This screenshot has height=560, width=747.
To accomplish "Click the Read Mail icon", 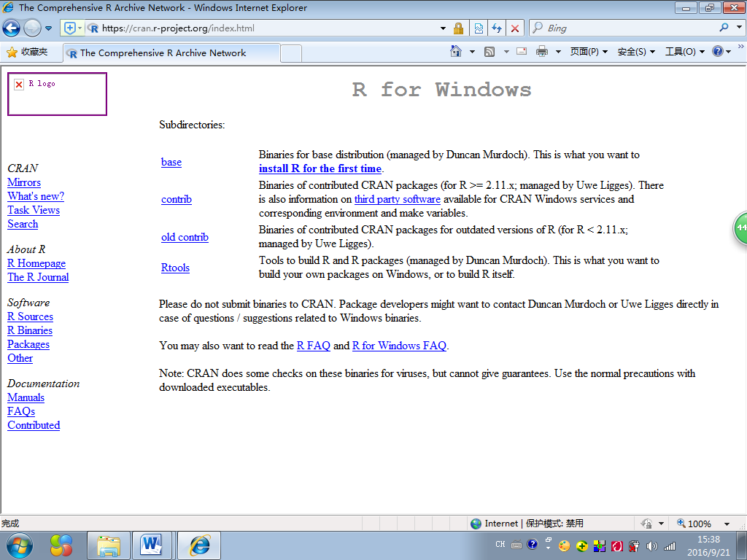I will point(522,51).
